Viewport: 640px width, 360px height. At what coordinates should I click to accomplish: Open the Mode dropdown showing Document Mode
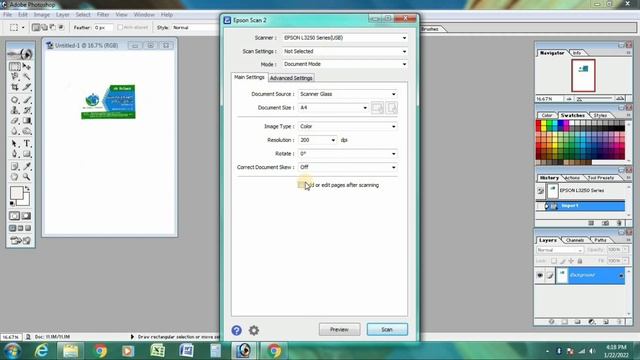click(345, 64)
